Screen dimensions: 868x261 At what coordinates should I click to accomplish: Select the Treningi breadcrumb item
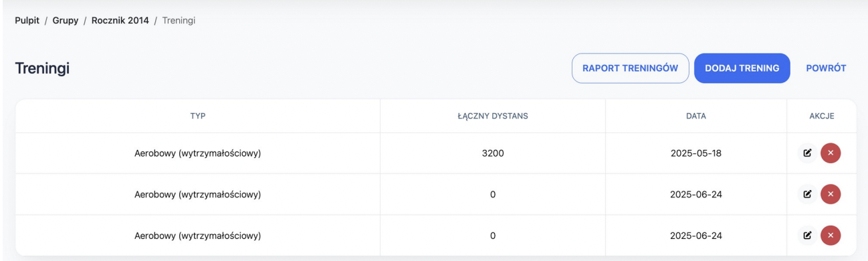click(x=179, y=20)
